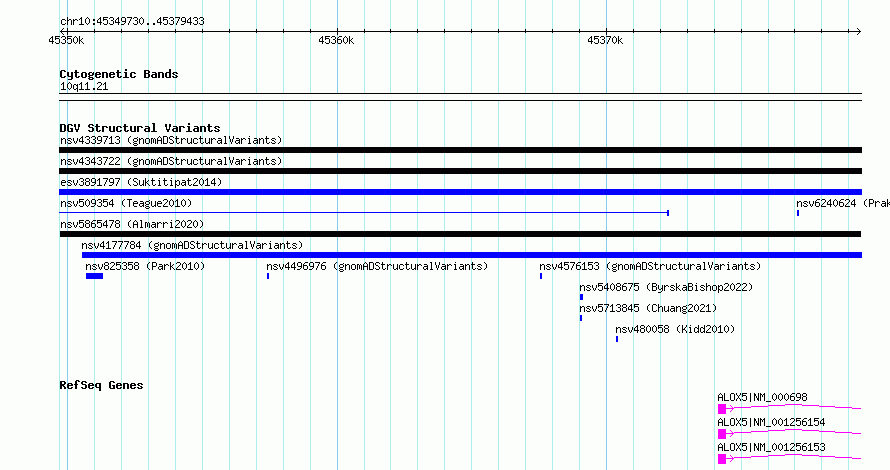
Task: Click the nsv4576153 variant label
Action: 650,266
